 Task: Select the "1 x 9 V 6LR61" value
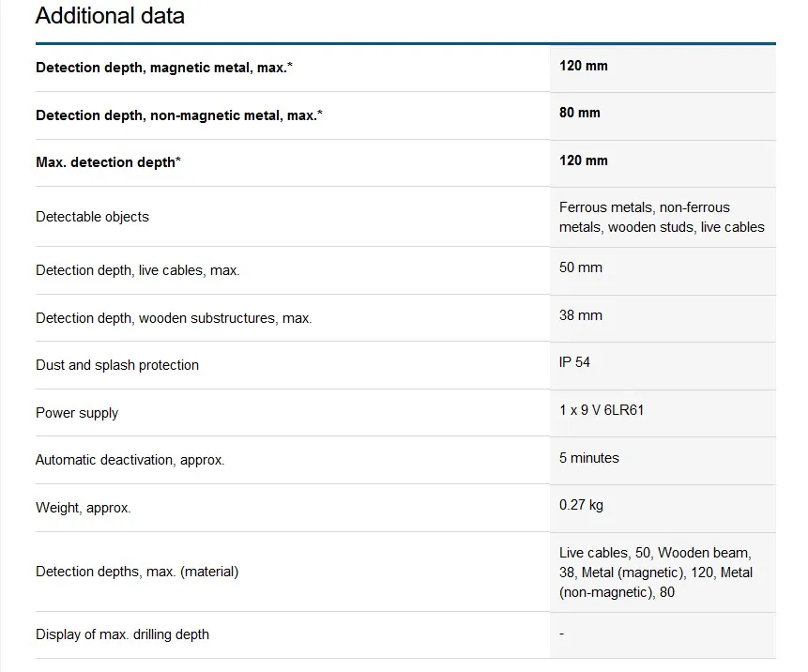click(x=602, y=410)
